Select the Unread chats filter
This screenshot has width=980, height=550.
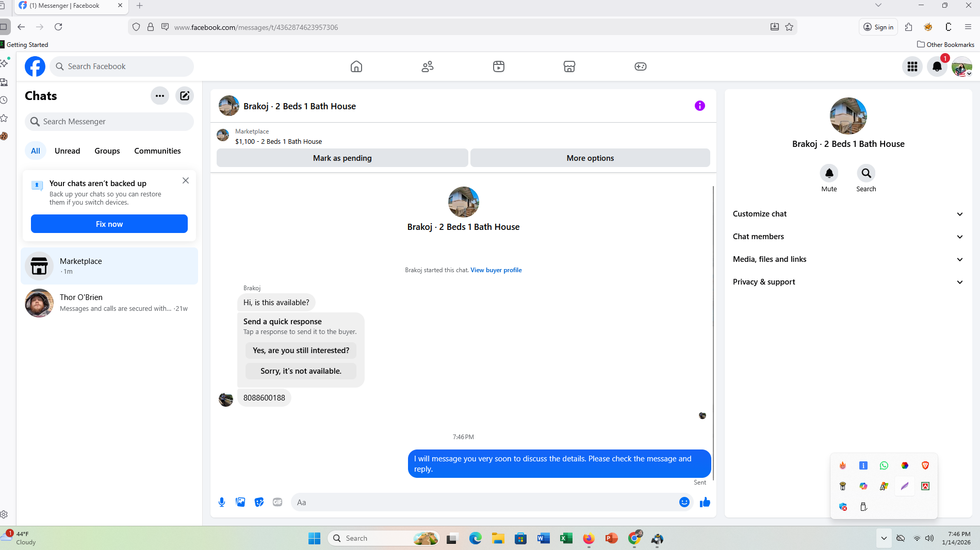68,151
